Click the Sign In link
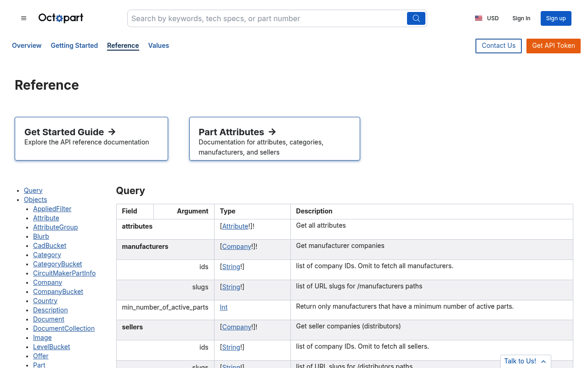Viewport: 588px width, 368px height. (x=521, y=18)
